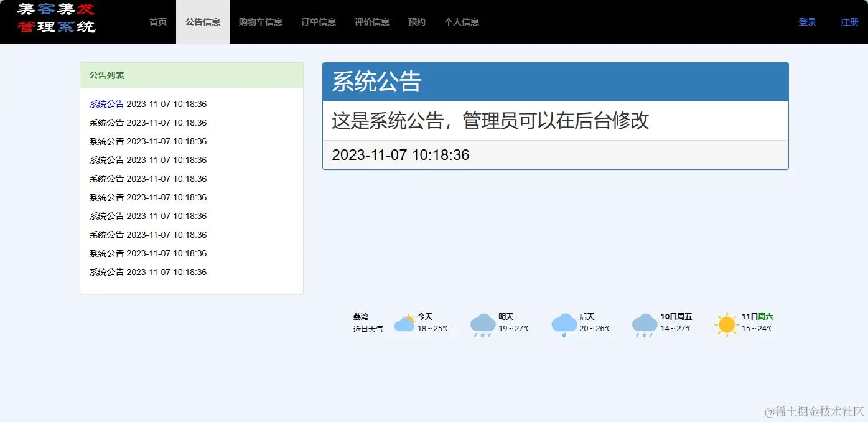Click the 荔湾 location label
The width and height of the screenshot is (868, 422).
pyautogui.click(x=361, y=317)
